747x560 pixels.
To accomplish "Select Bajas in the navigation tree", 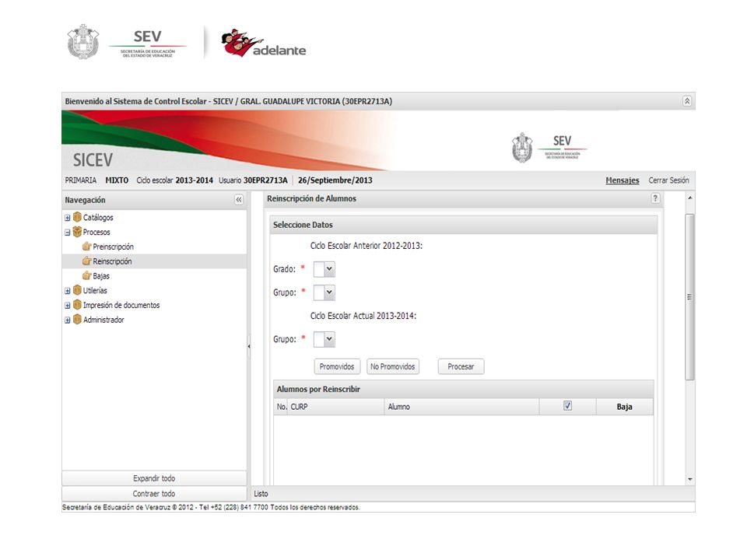I will click(x=101, y=276).
